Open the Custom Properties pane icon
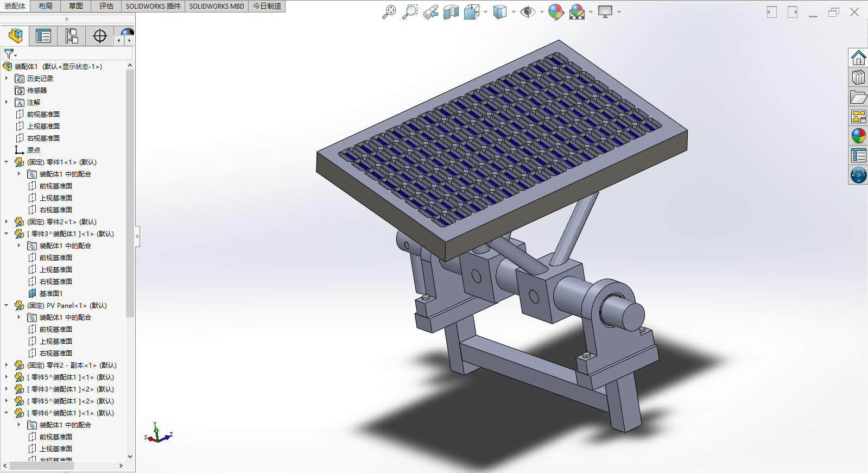The image size is (868, 473). [858, 155]
